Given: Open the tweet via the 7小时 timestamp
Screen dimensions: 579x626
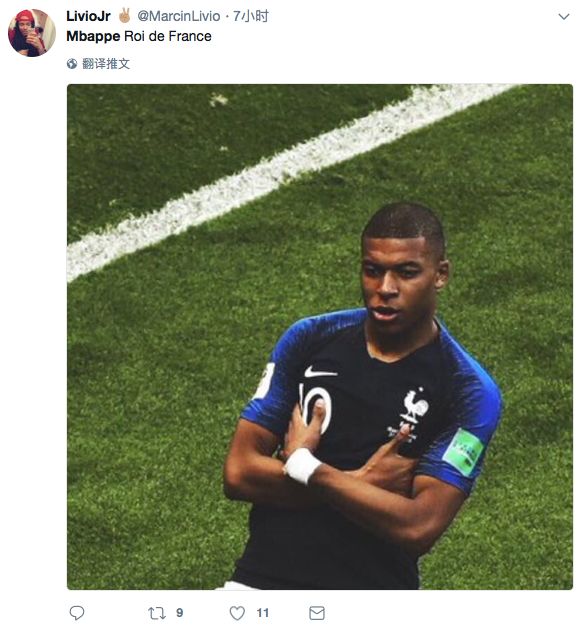Looking at the screenshot, I should coord(251,16).
